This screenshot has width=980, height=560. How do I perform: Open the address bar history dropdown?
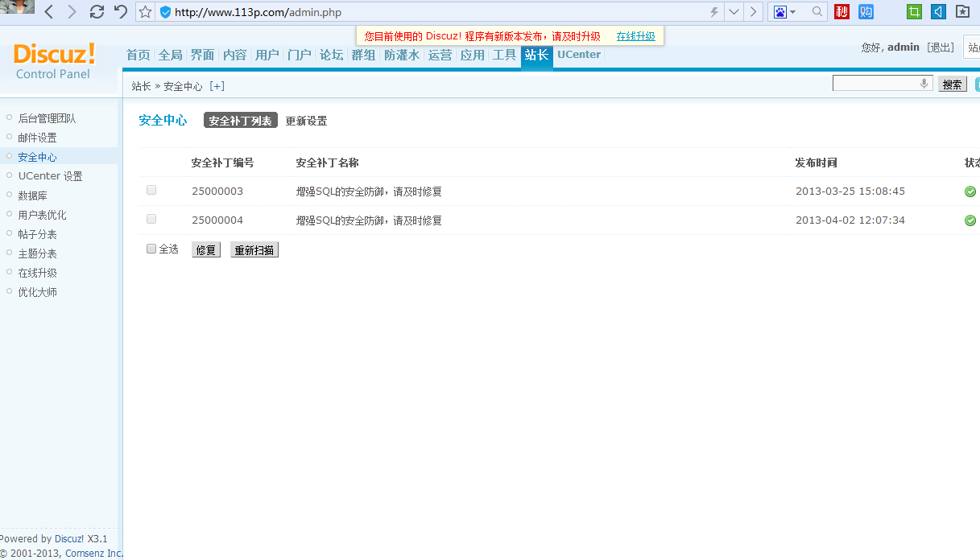[734, 12]
